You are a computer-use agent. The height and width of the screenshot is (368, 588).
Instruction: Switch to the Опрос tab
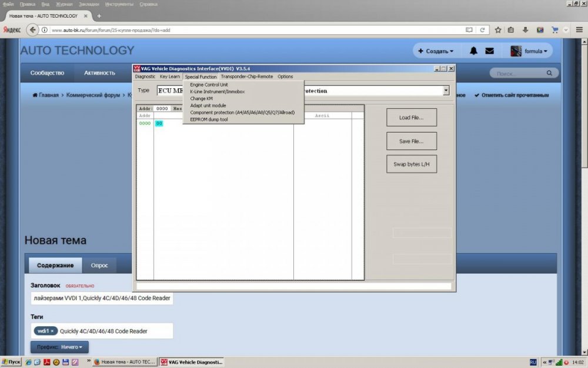point(99,266)
